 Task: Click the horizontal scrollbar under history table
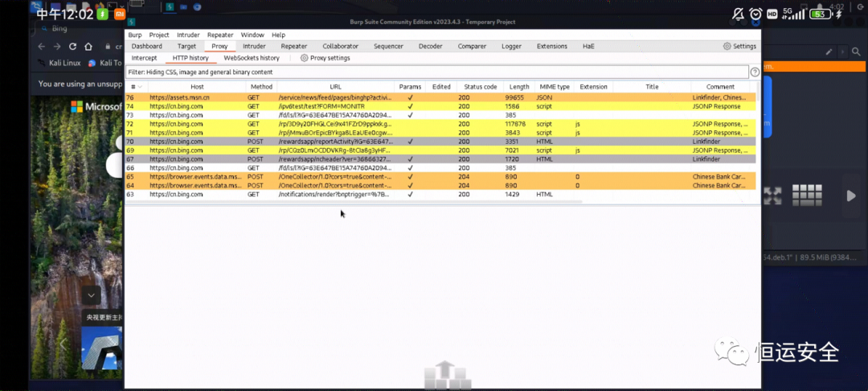click(x=354, y=202)
